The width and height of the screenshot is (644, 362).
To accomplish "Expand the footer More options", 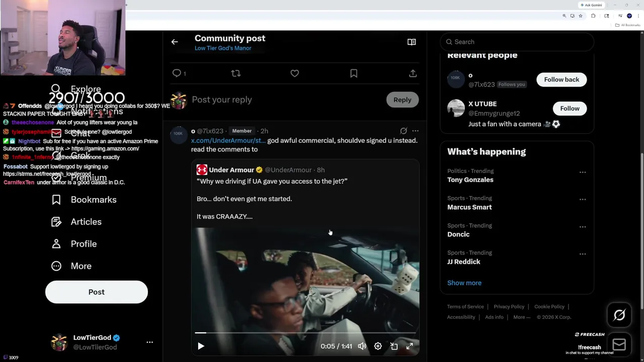I will tap(522, 317).
